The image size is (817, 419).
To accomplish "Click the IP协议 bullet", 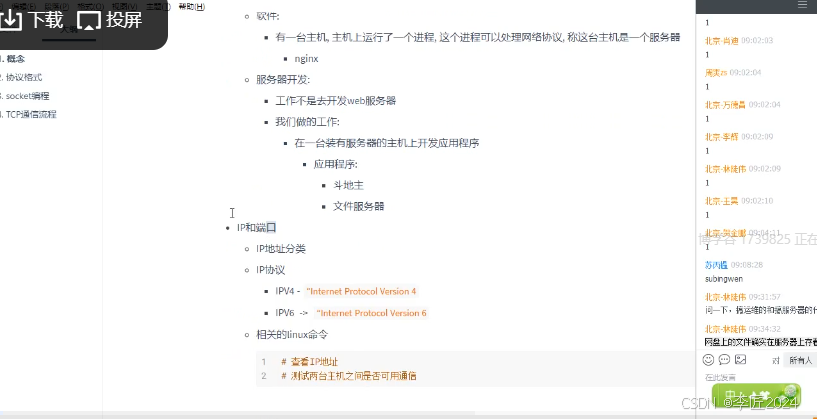I will coord(270,270).
